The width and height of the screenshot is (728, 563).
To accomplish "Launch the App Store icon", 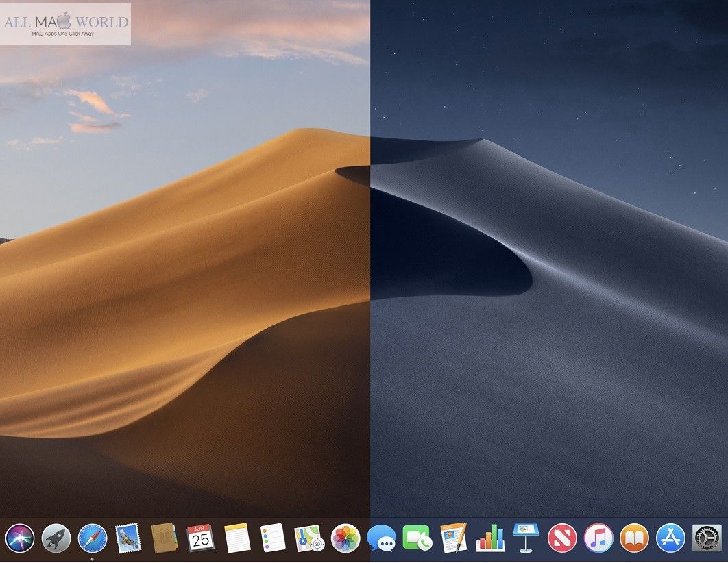I will pos(670,538).
